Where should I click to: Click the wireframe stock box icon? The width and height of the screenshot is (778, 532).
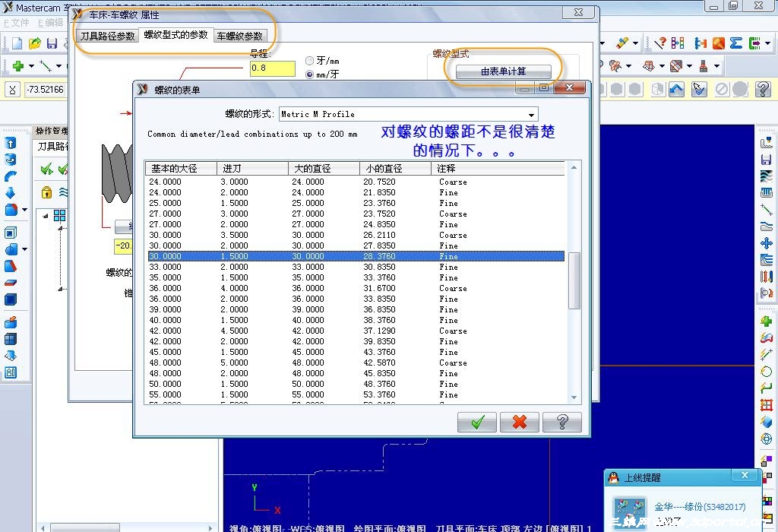pos(675,65)
